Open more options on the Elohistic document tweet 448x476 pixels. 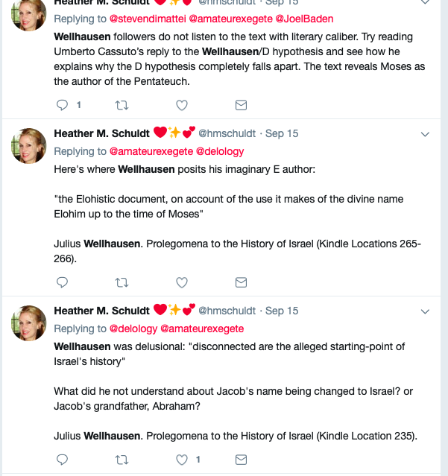click(x=426, y=134)
